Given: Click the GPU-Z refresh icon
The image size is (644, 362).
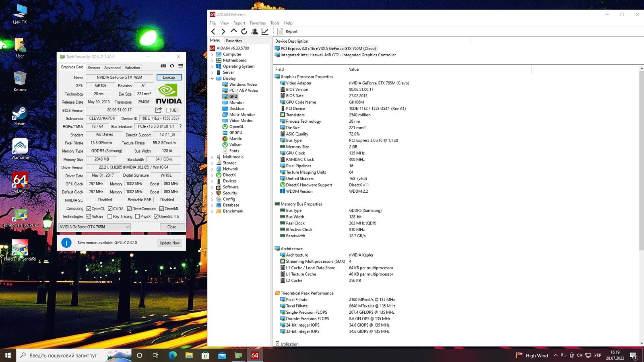Looking at the screenshot, I should 172,66.
